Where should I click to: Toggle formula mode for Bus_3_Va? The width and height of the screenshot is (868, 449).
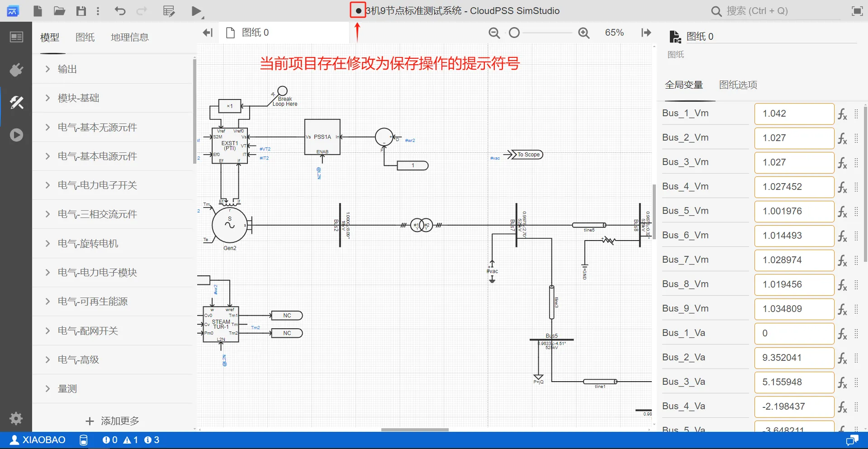pos(842,383)
